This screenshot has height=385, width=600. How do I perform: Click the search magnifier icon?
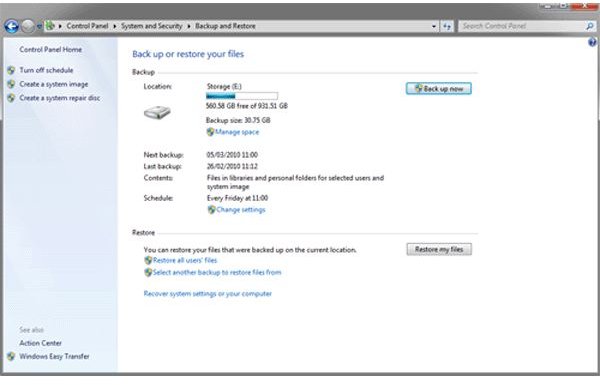coord(590,26)
